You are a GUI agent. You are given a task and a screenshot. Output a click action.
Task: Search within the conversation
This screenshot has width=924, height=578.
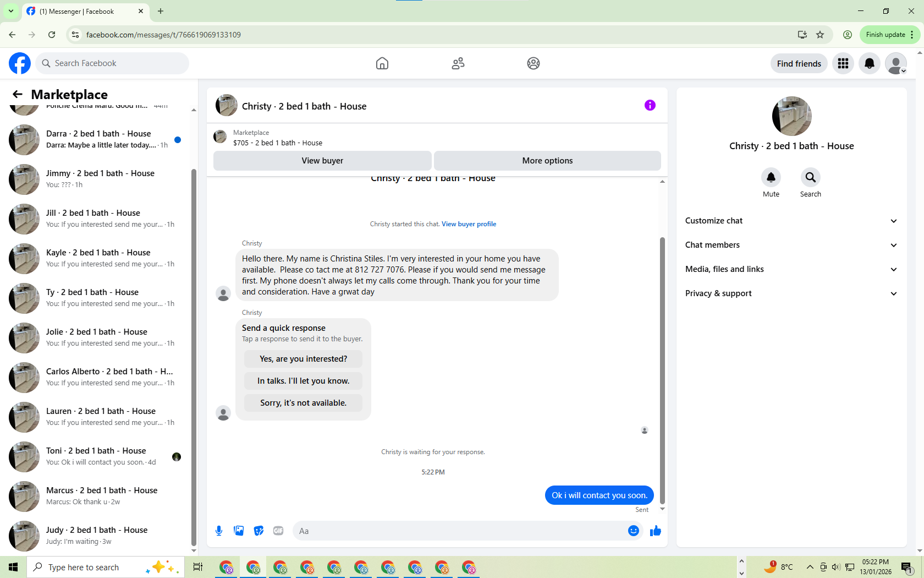coord(811,177)
